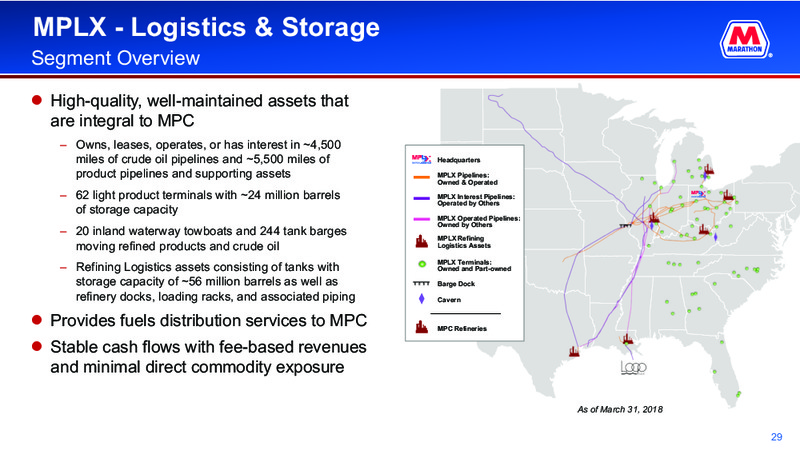
Task: Click the 'MPLX Refining Logistics Assets' label
Action: tap(464, 242)
